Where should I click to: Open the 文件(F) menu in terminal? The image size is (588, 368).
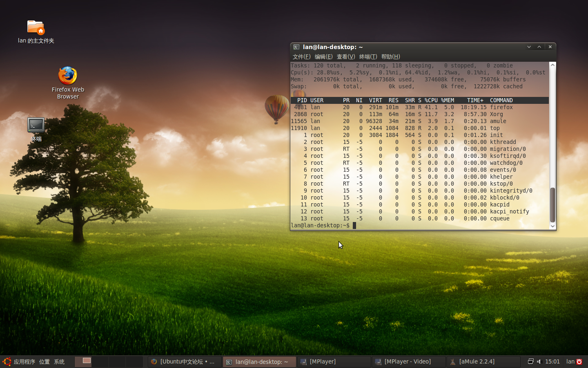(x=302, y=57)
